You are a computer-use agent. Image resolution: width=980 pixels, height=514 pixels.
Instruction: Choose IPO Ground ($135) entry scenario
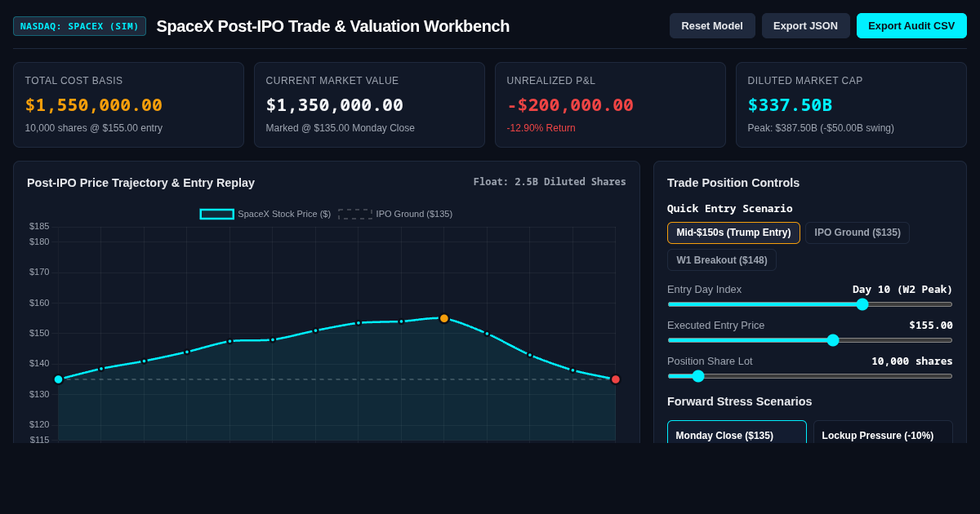point(857,233)
